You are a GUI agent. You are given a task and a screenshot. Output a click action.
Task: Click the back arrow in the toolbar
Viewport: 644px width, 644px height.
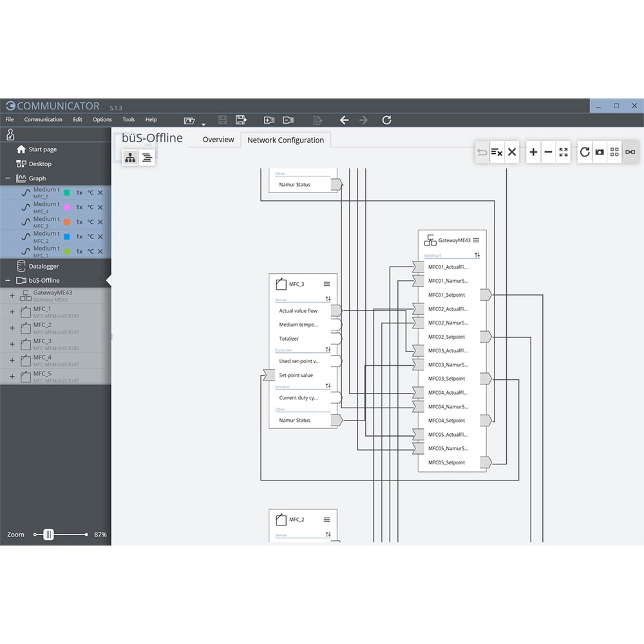pyautogui.click(x=344, y=120)
